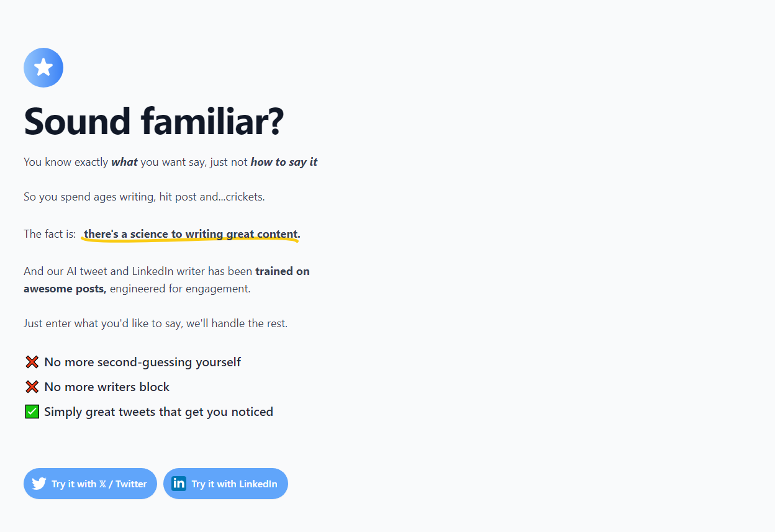Click No more writers block text
Screen dimensions: 775x532
point(107,387)
